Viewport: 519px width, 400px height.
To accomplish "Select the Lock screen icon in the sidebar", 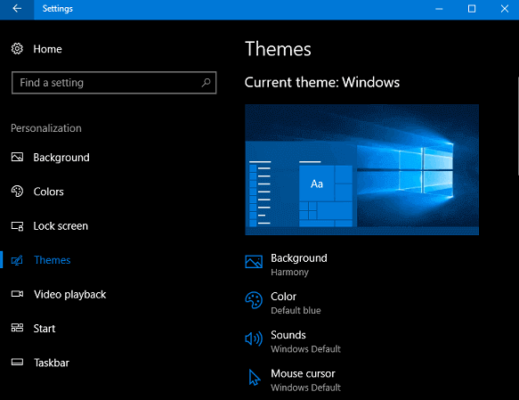I will (17, 226).
